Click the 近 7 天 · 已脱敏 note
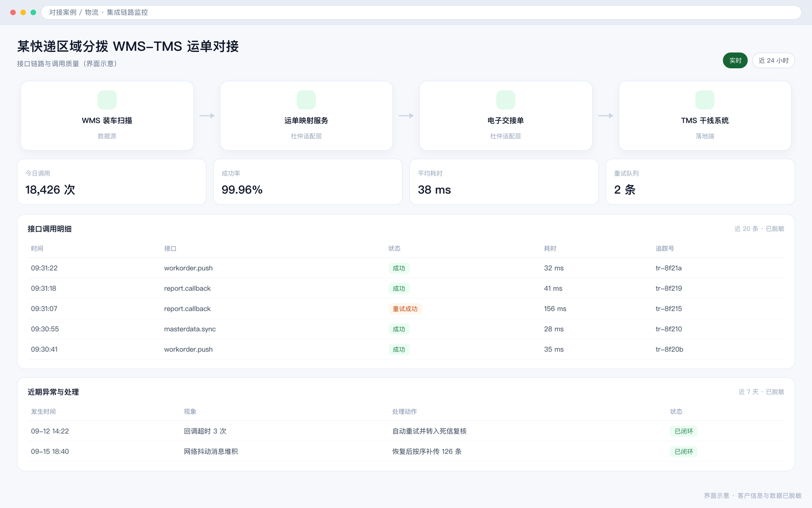Viewport: 812px width, 508px height. 761,392
